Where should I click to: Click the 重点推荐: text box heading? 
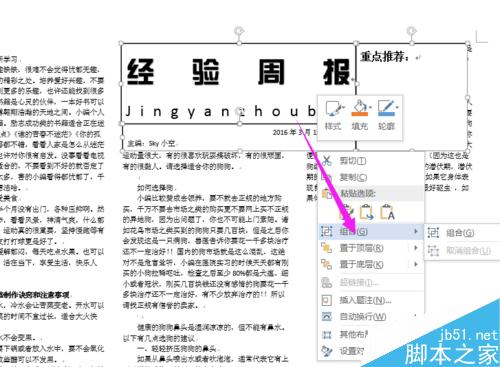point(384,57)
